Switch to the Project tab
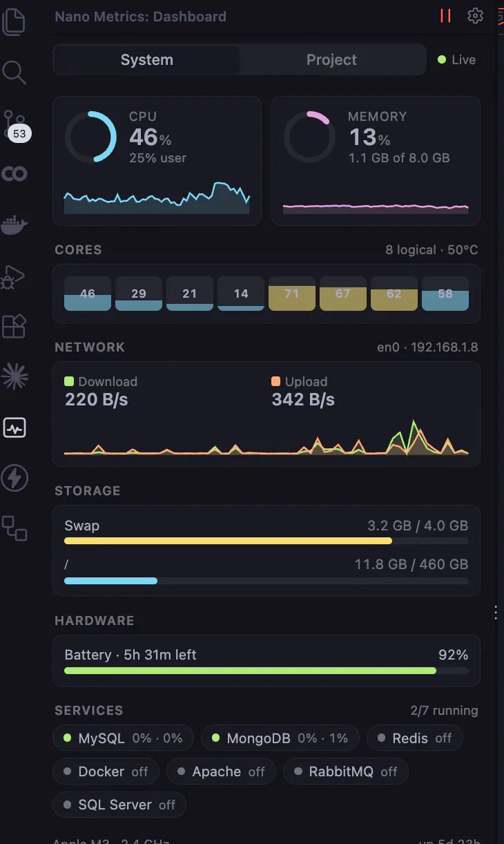504x844 pixels. 331,60
